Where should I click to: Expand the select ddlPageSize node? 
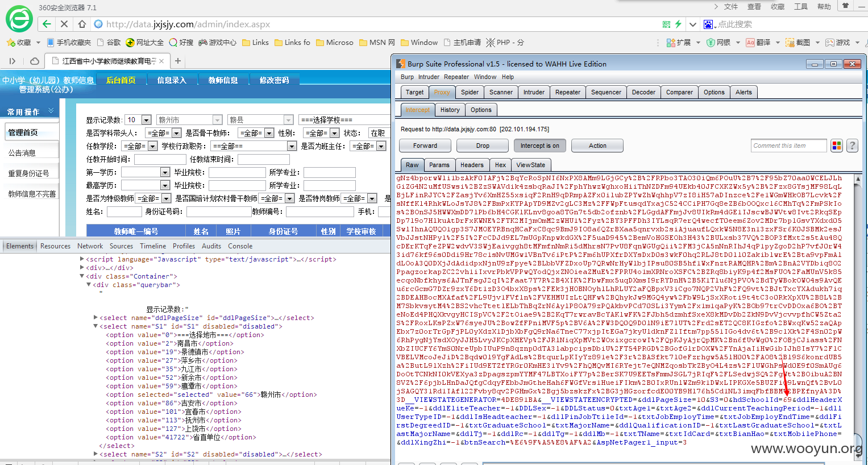(x=95, y=318)
